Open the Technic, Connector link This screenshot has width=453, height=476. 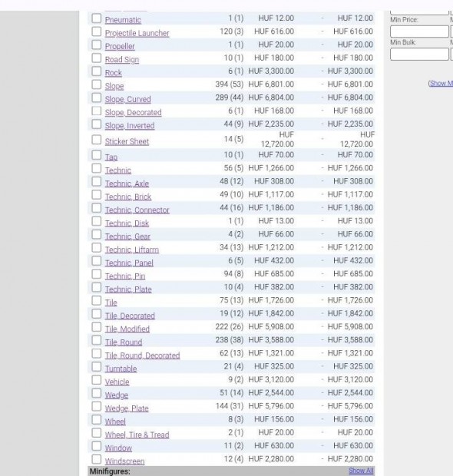(137, 210)
